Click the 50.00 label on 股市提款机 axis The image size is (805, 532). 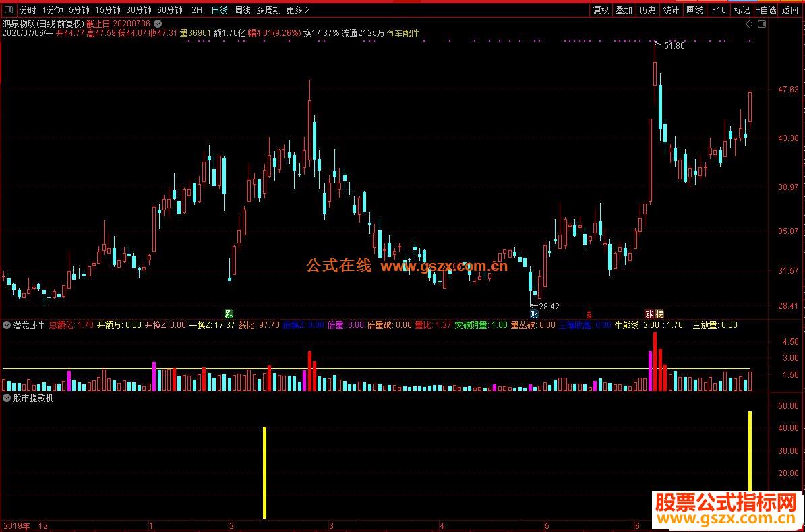(789, 406)
